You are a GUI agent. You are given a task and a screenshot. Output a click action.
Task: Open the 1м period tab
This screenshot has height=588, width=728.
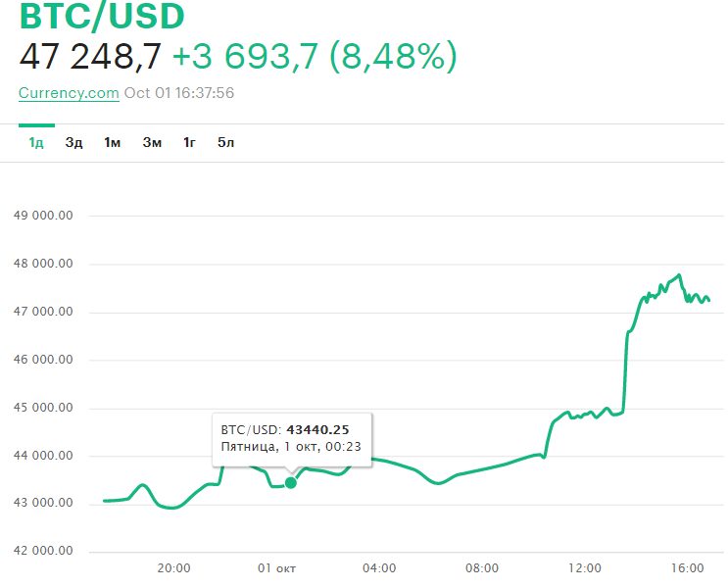coord(113,143)
